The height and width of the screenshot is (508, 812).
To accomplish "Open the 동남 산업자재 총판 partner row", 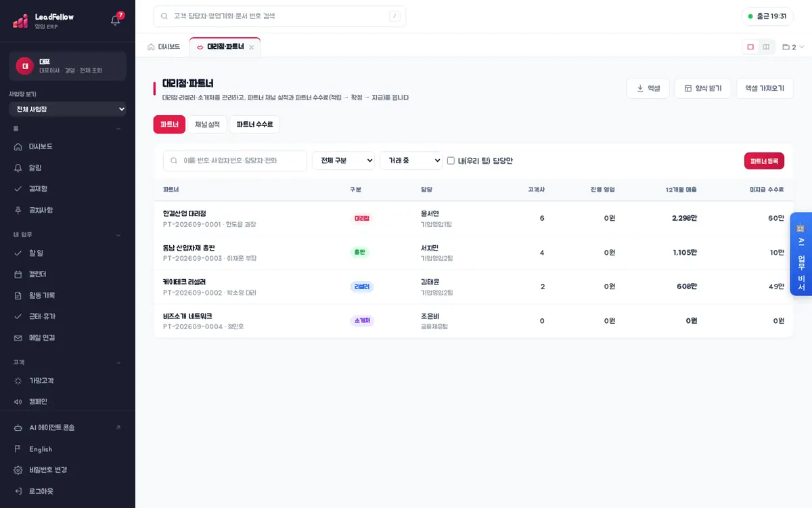I will 473,253.
